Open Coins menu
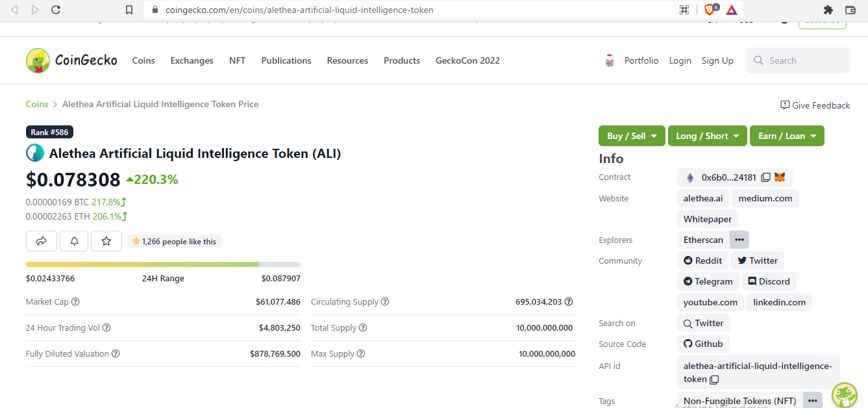The image size is (868, 408). (143, 60)
